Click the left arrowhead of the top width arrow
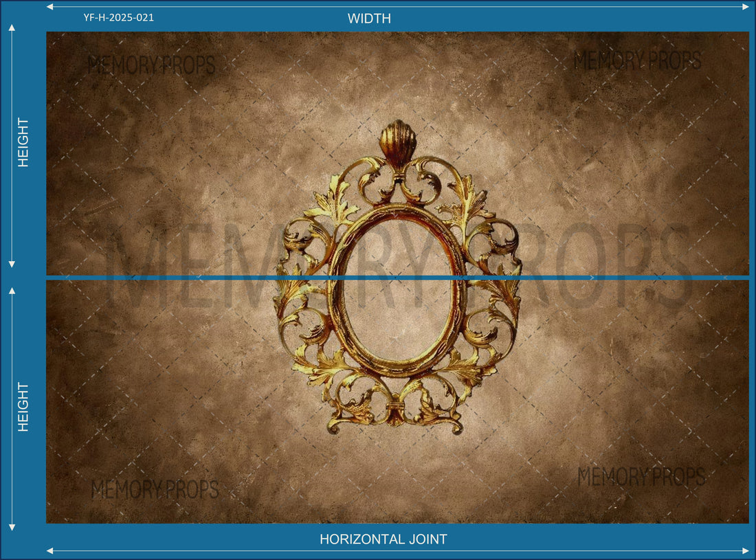Viewport: 756px width, 560px height. 49,7
